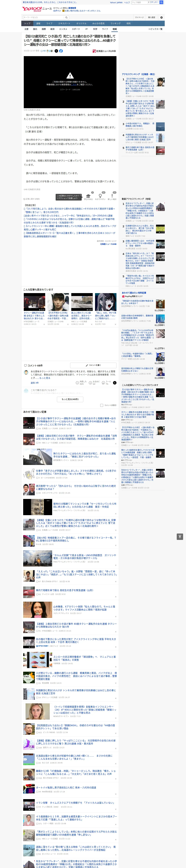Open the comment count icon showing 48
This screenshot has width=186, height=868.
(43, 51)
